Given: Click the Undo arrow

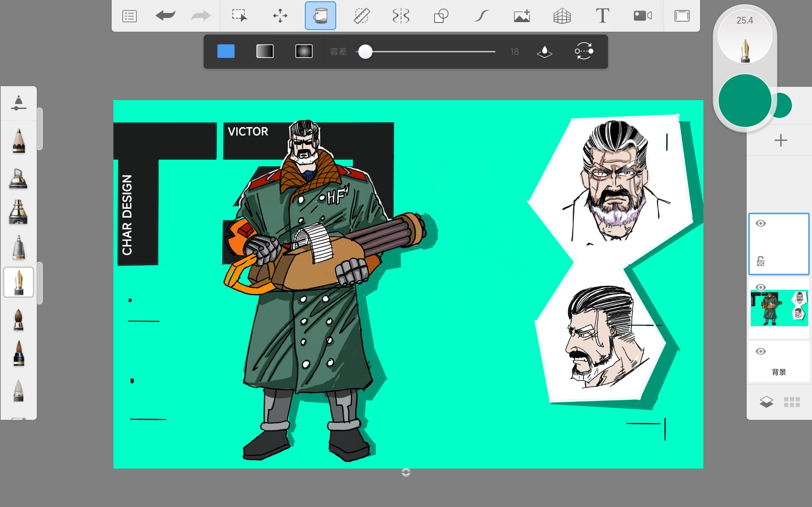Looking at the screenshot, I should click(166, 16).
